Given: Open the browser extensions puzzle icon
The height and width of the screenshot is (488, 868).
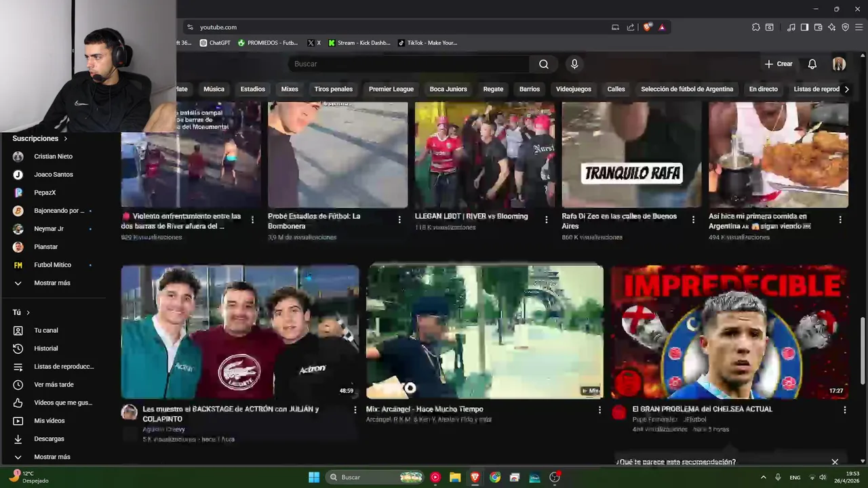Looking at the screenshot, I should (755, 27).
